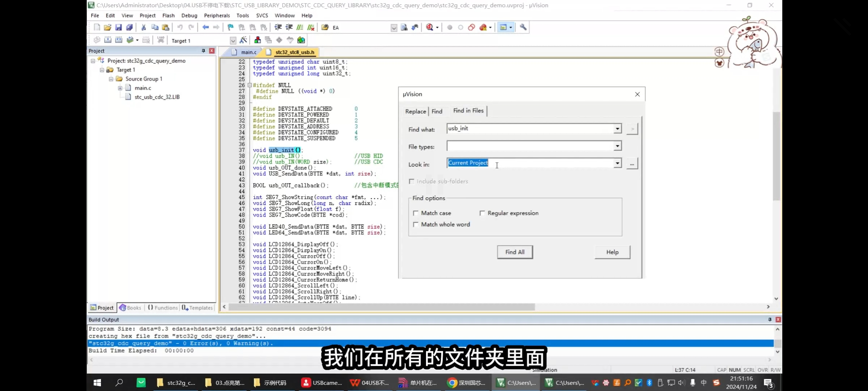Click the Manage Project Items icon

coord(258,40)
